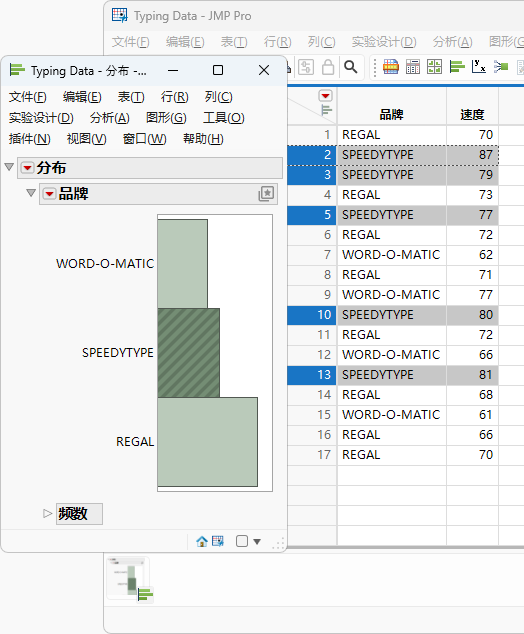Click the speed cell with value 61
This screenshot has height=634, width=524.
coord(472,415)
